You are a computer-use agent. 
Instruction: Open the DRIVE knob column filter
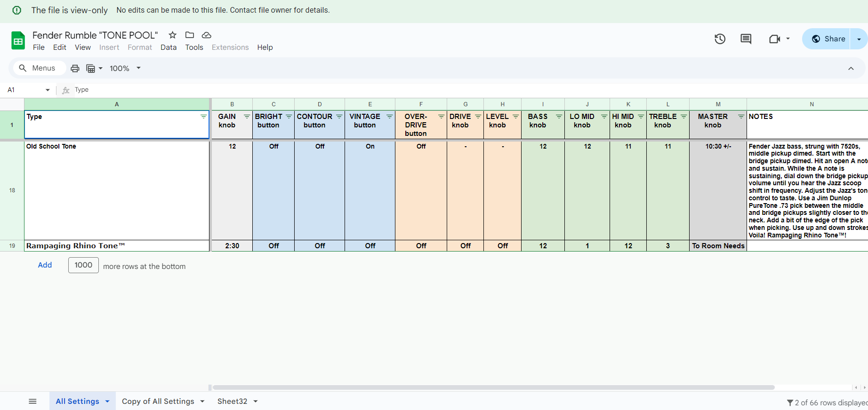pyautogui.click(x=478, y=117)
